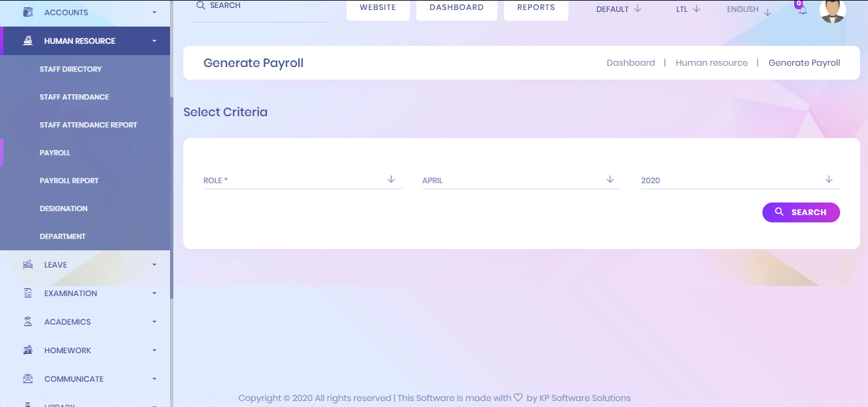Expand the Communicate menu arrow

coord(154,378)
